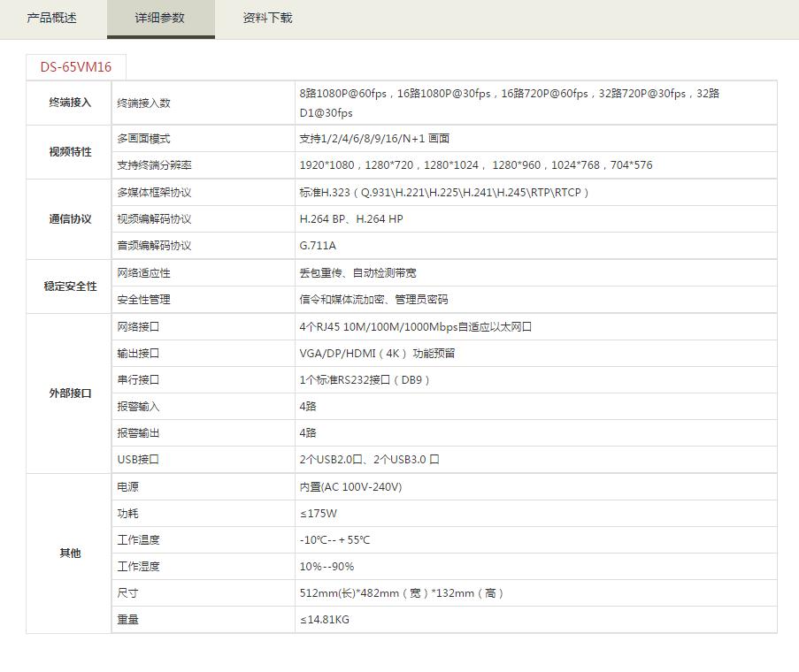Image resolution: width=799 pixels, height=672 pixels.
Task: Click the 外部接口 category header
Action: click(68, 393)
